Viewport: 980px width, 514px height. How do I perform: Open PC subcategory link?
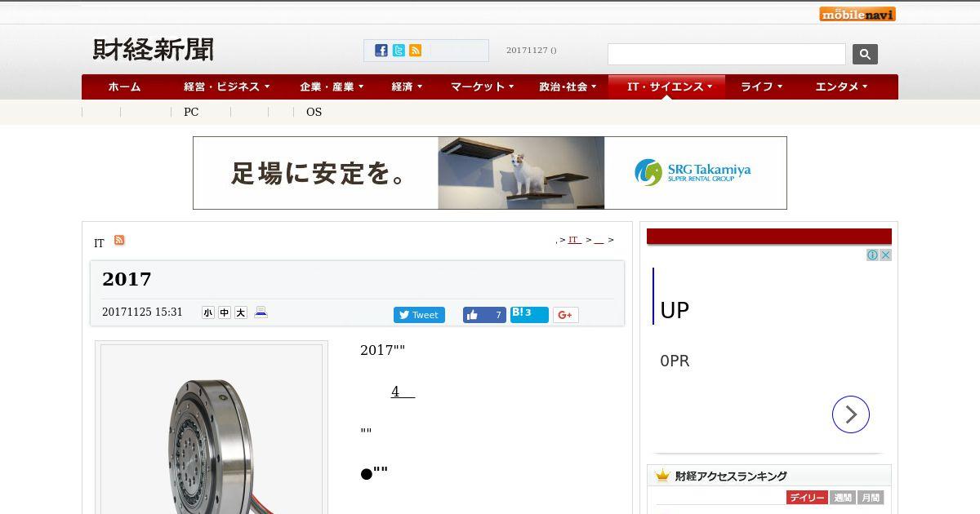coord(191,112)
